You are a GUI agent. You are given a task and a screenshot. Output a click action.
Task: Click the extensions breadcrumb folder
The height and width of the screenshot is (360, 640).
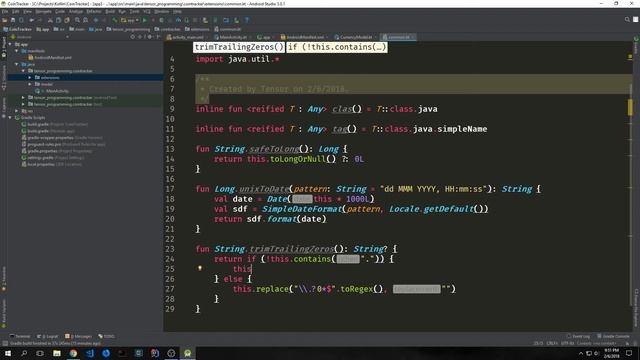coord(197,29)
